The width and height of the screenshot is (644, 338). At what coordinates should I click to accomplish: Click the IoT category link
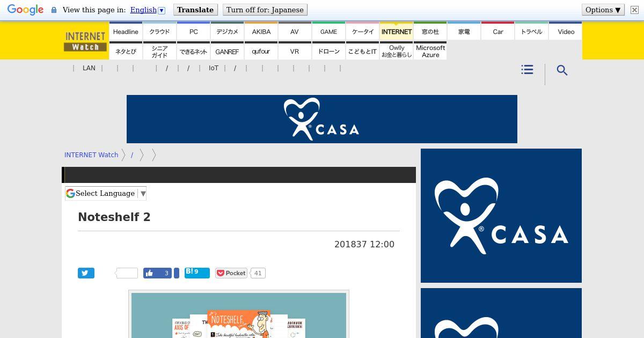(214, 68)
